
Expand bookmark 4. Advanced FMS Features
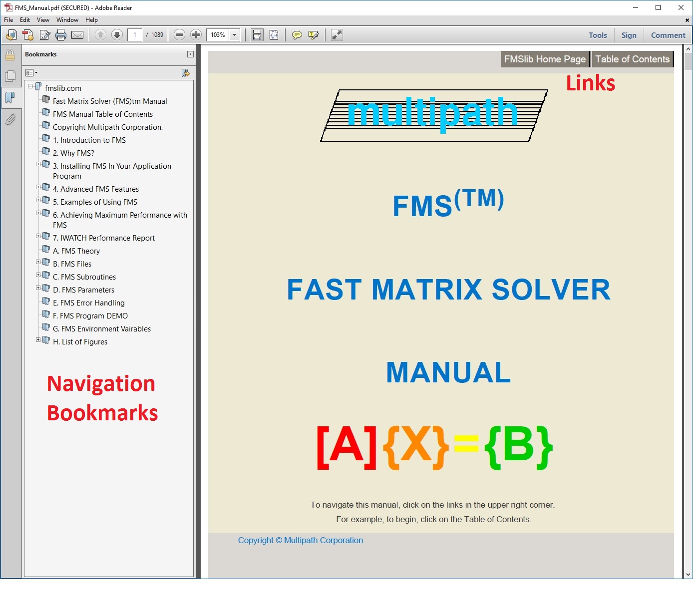pyautogui.click(x=38, y=187)
